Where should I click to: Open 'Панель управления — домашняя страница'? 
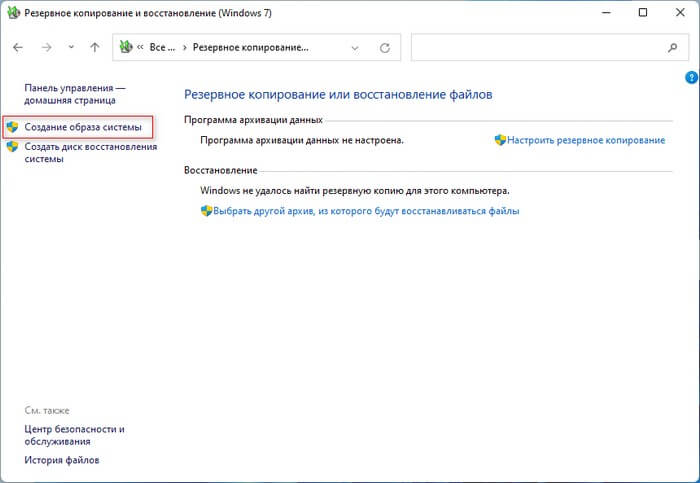tap(75, 94)
